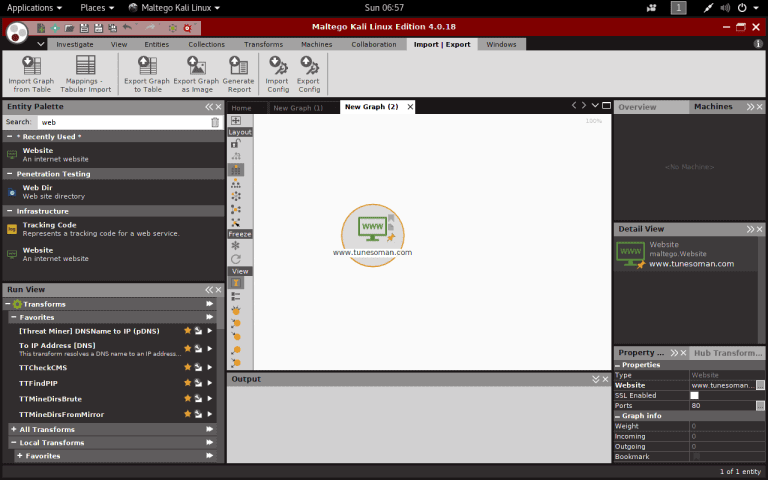
Task: Open the Applications menu in the top bar
Action: click(x=34, y=8)
